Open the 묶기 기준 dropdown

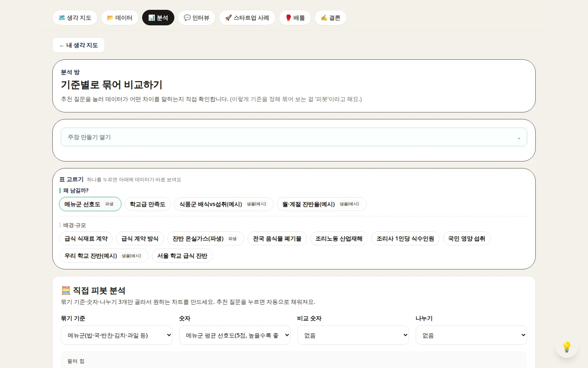pos(117,335)
